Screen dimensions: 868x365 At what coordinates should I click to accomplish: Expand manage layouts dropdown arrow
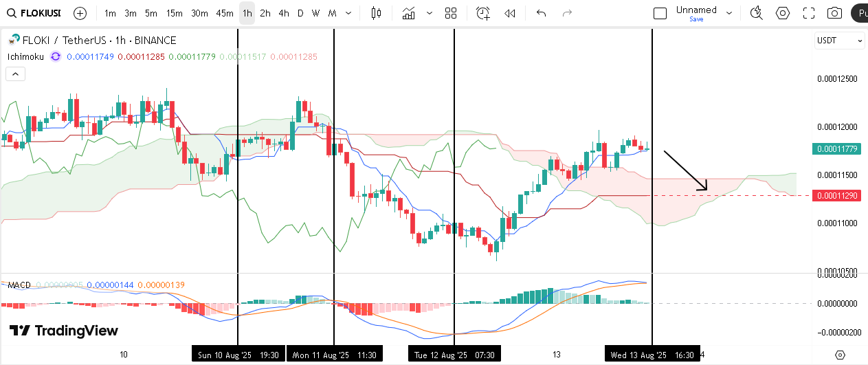coord(729,13)
